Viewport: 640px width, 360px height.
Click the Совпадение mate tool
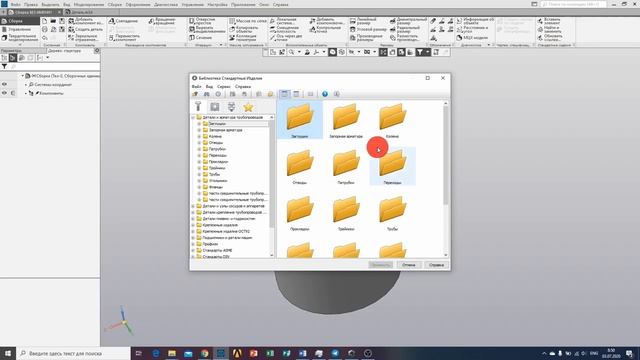124,21
